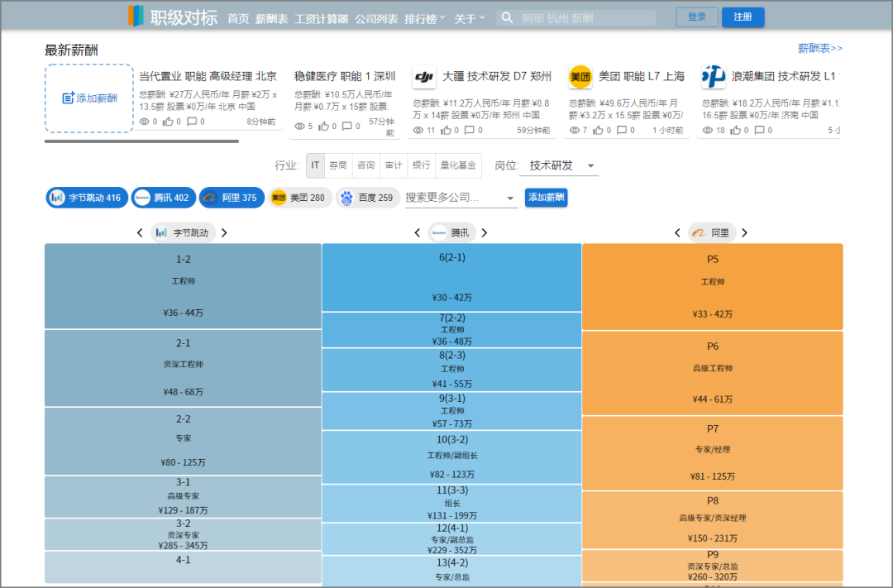Open comments on 大疆 salary post

point(470,130)
